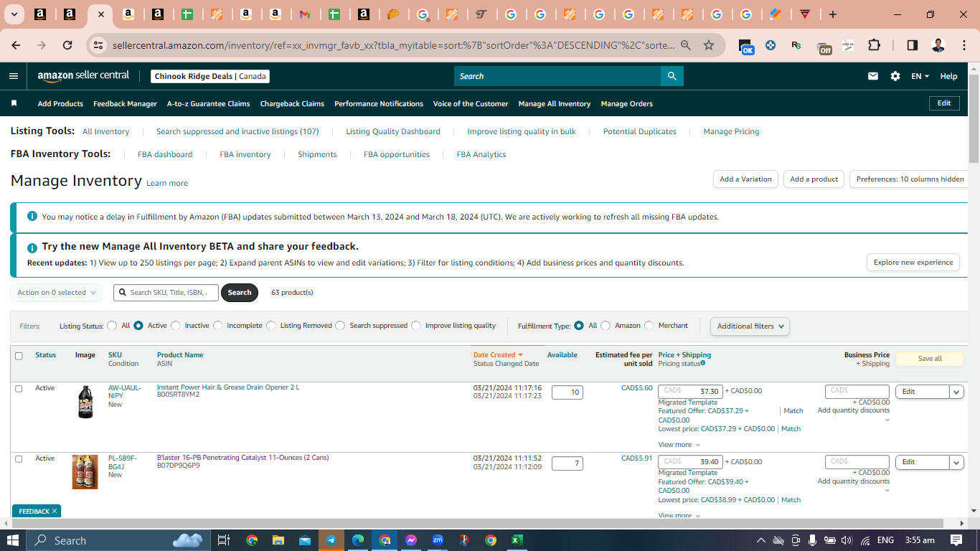Open the mail messages icon
Viewport: 980px width, 551px height.
(873, 76)
